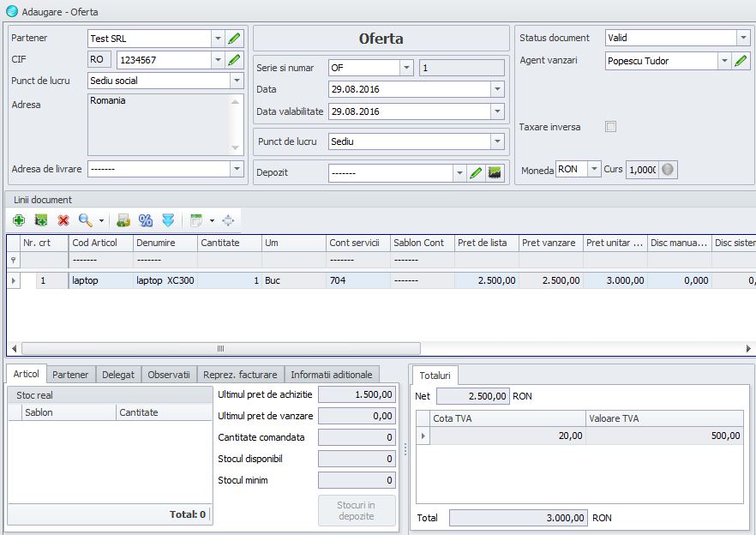The image size is (756, 535).
Task: Open the Sediu social punct de lucru dropdown
Action: [x=237, y=81]
